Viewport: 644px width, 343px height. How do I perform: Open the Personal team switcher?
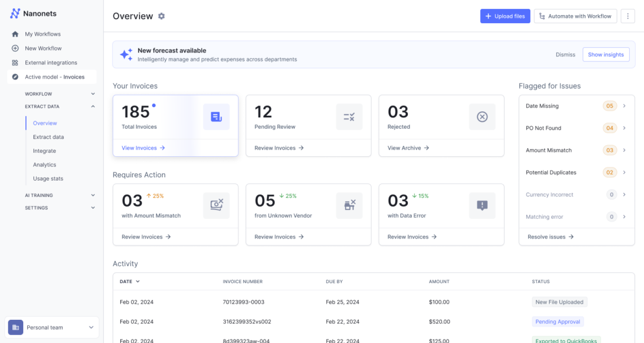[52, 327]
